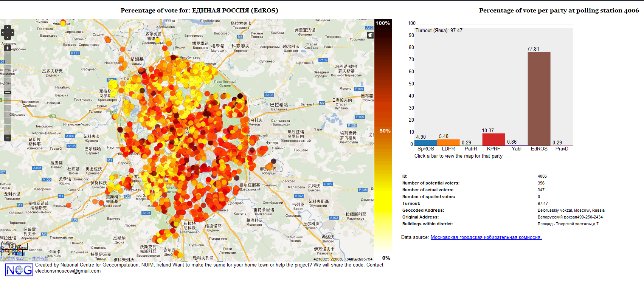Click the 50% label on the color legend

click(x=385, y=131)
